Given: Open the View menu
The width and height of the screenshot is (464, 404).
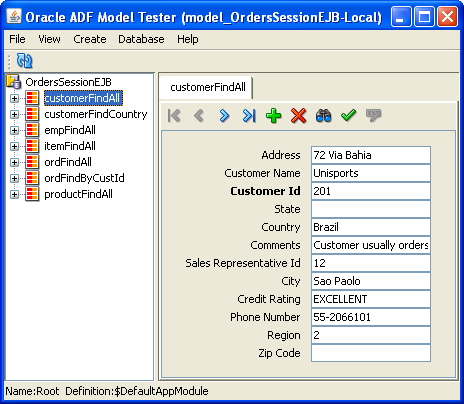Looking at the screenshot, I should 49,39.
